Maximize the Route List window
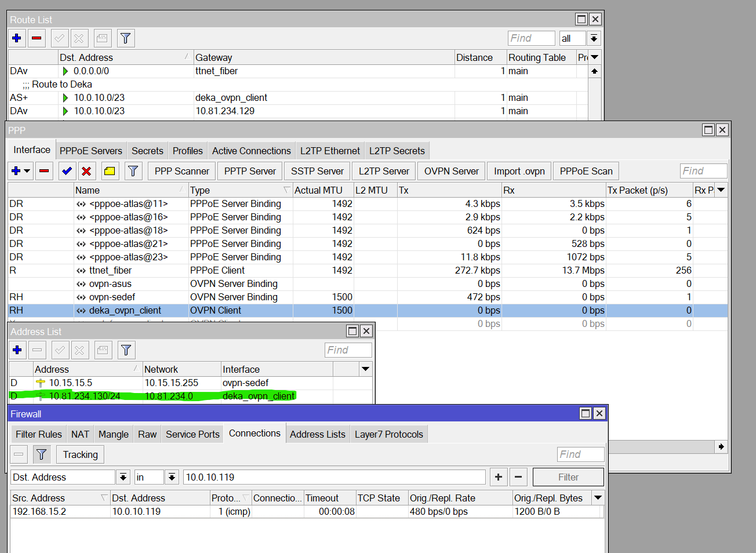This screenshot has width=756, height=553. pos(581,19)
